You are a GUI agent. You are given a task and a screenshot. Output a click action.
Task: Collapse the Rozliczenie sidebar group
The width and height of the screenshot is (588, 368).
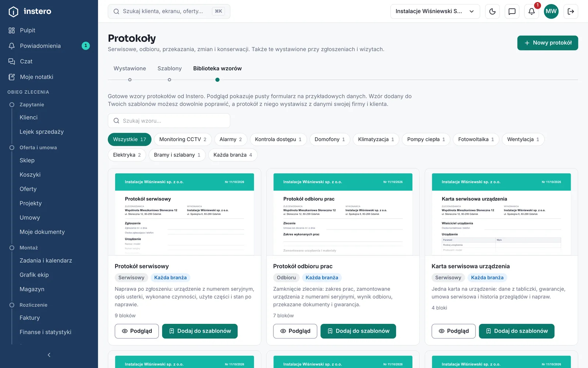pyautogui.click(x=33, y=305)
